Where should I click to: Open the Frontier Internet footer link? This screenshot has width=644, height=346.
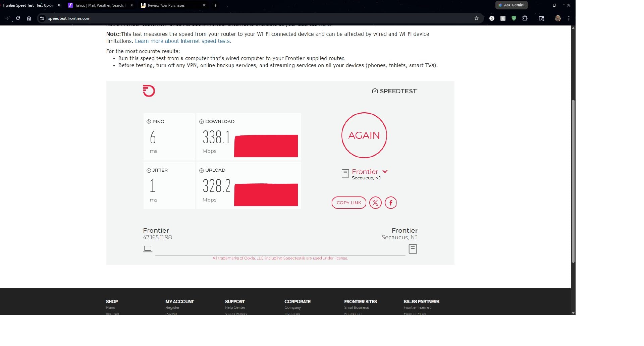click(417, 307)
